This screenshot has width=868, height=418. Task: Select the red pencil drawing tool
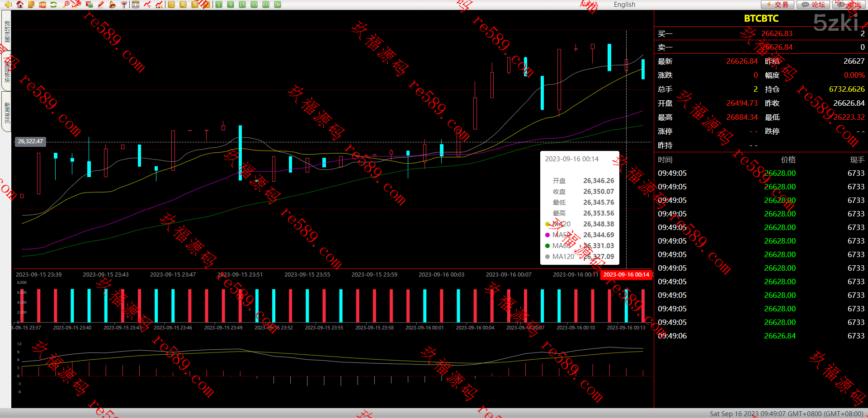(100, 5)
